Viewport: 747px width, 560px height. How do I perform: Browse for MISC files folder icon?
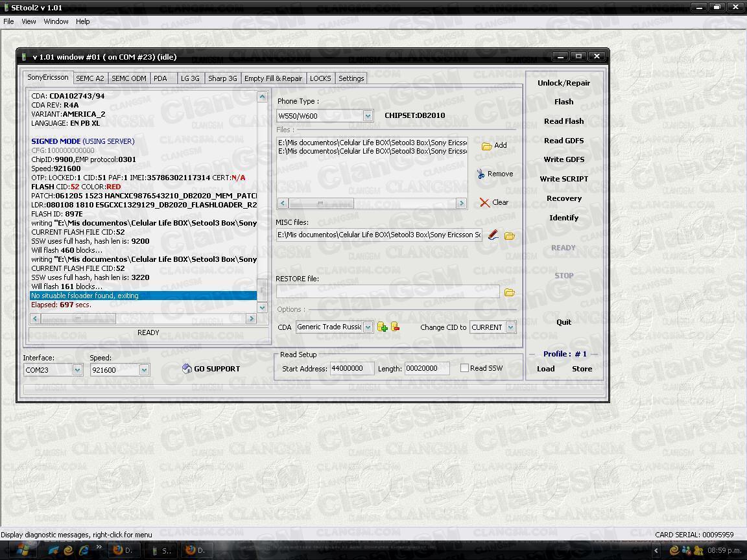[x=510, y=236]
